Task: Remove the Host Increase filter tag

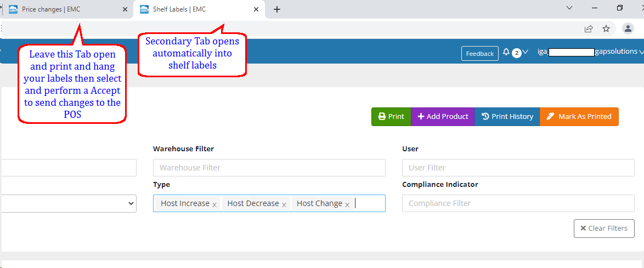Action: (x=214, y=204)
